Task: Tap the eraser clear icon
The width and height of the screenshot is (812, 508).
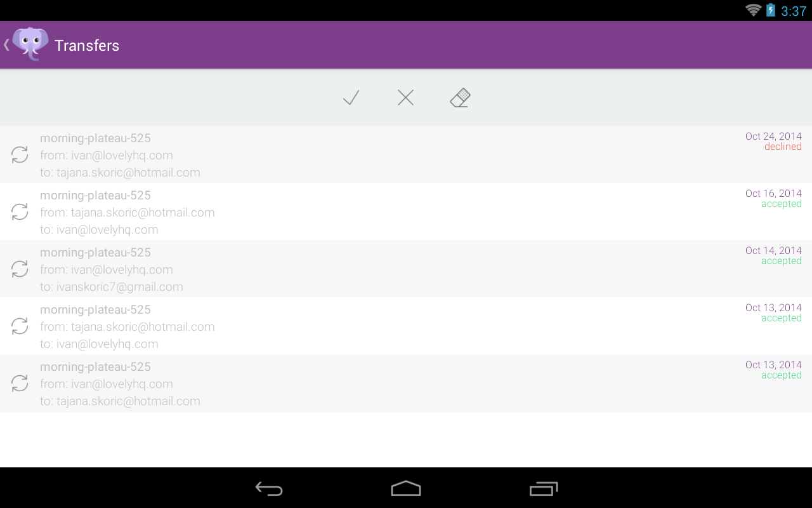Action: click(x=460, y=98)
